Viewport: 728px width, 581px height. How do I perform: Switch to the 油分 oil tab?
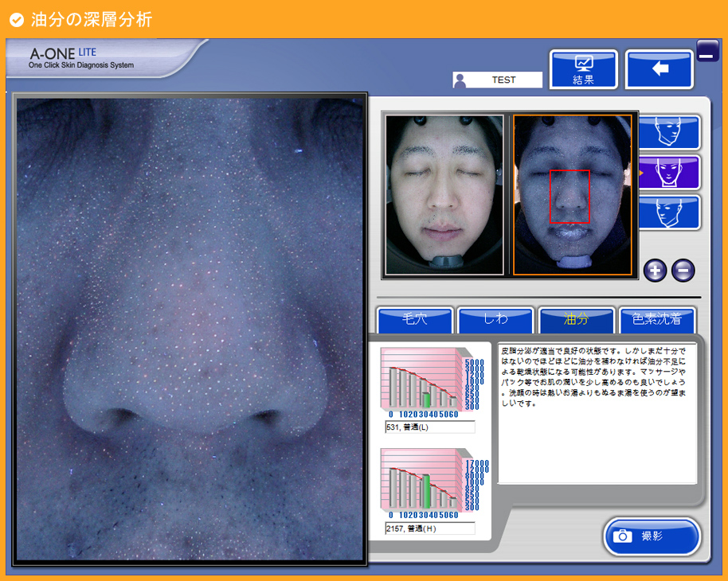click(576, 320)
